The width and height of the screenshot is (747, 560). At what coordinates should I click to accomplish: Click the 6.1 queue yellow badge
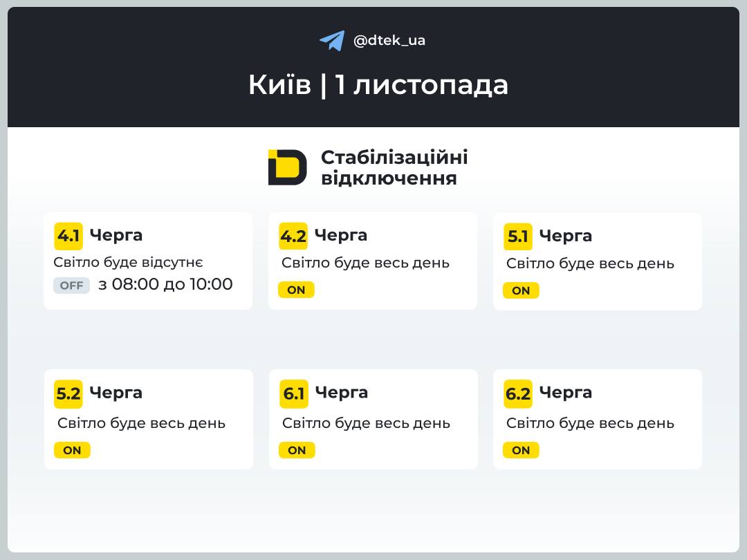[x=294, y=393]
